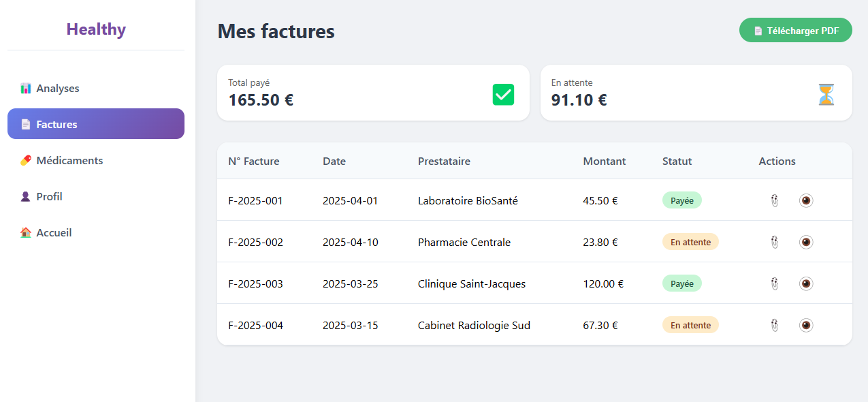868x402 pixels.
Task: Click the Healthy logo title
Action: [96, 29]
